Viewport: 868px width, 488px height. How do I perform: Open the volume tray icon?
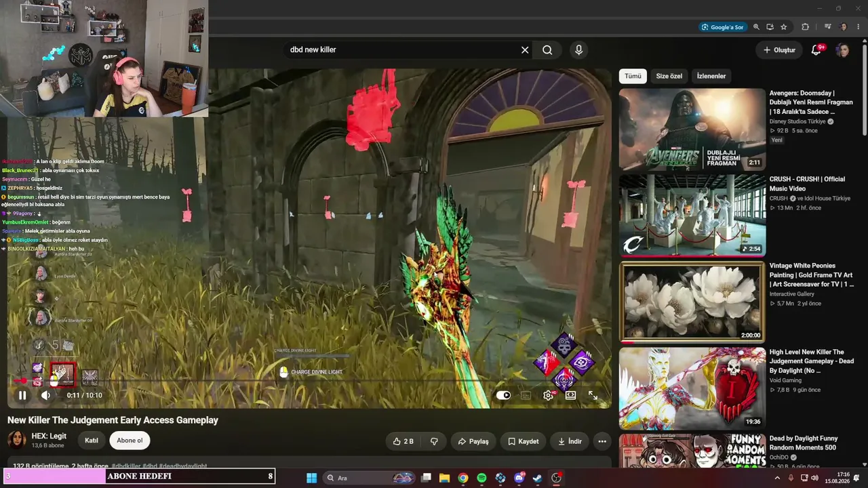tap(814, 478)
